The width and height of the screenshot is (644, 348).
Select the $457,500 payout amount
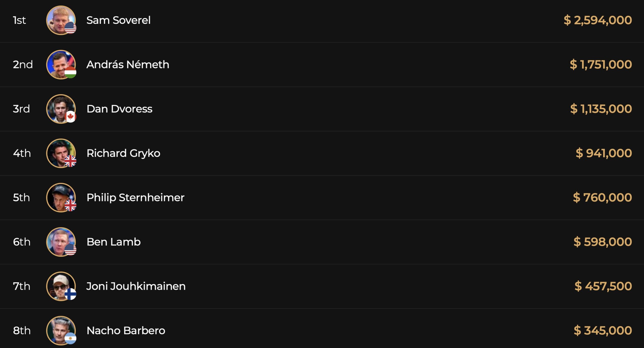click(x=603, y=286)
